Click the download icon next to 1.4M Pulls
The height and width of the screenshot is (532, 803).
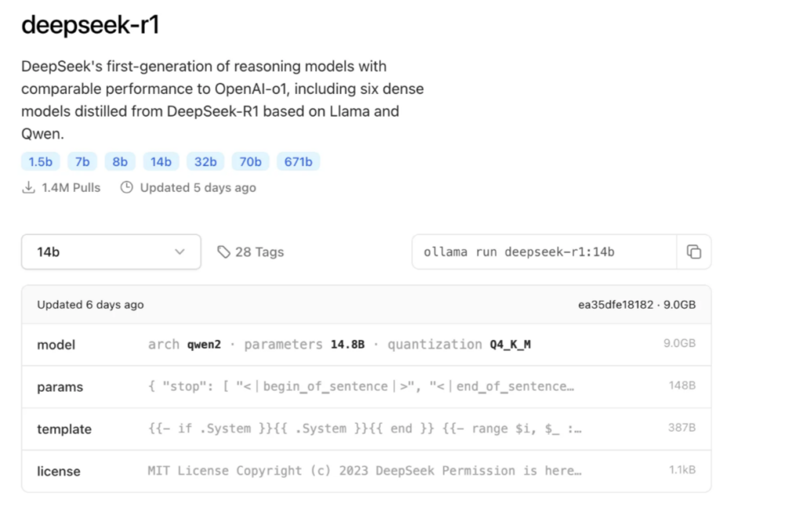(x=29, y=187)
